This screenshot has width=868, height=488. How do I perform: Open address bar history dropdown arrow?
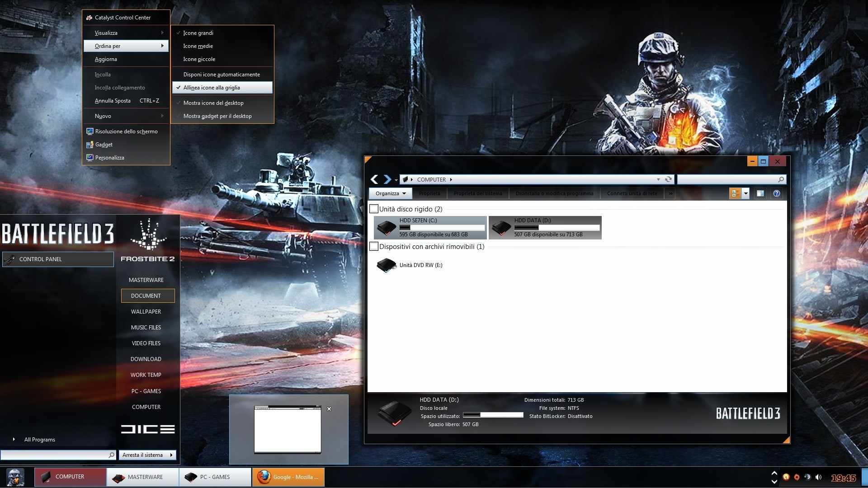[658, 179]
